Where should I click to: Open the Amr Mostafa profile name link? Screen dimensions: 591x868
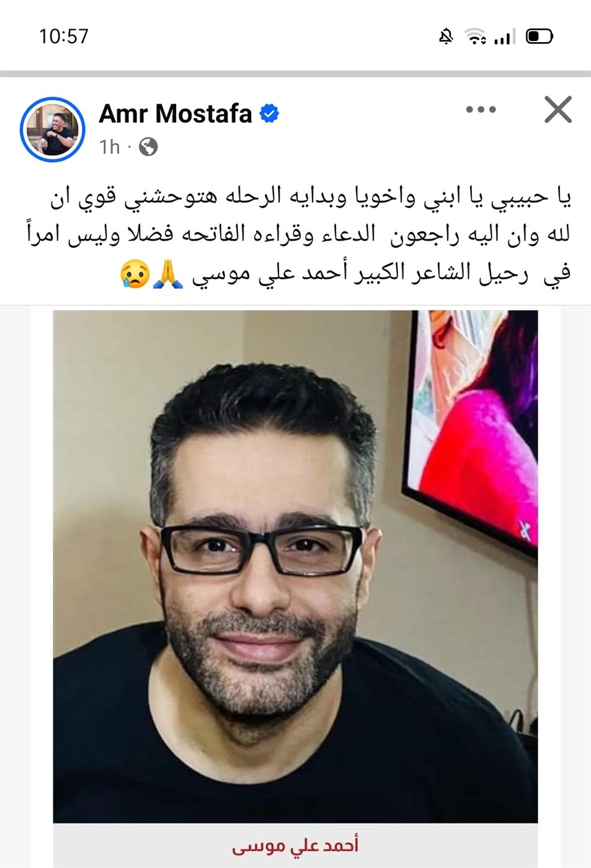click(176, 113)
